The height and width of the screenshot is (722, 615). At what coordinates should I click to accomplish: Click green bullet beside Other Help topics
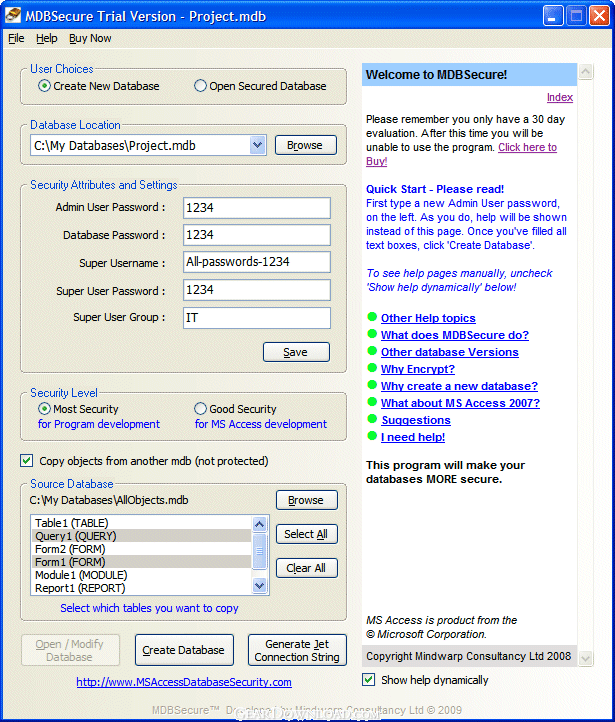click(x=372, y=316)
